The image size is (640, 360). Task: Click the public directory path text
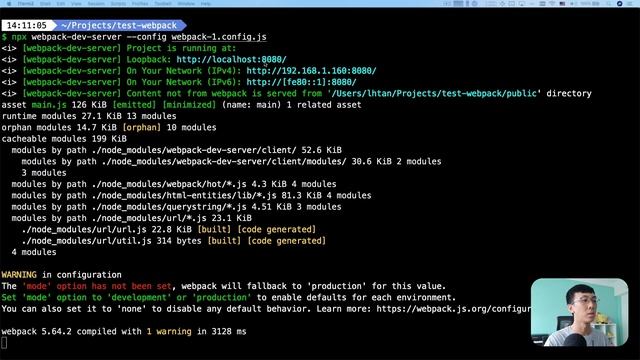(x=434, y=93)
